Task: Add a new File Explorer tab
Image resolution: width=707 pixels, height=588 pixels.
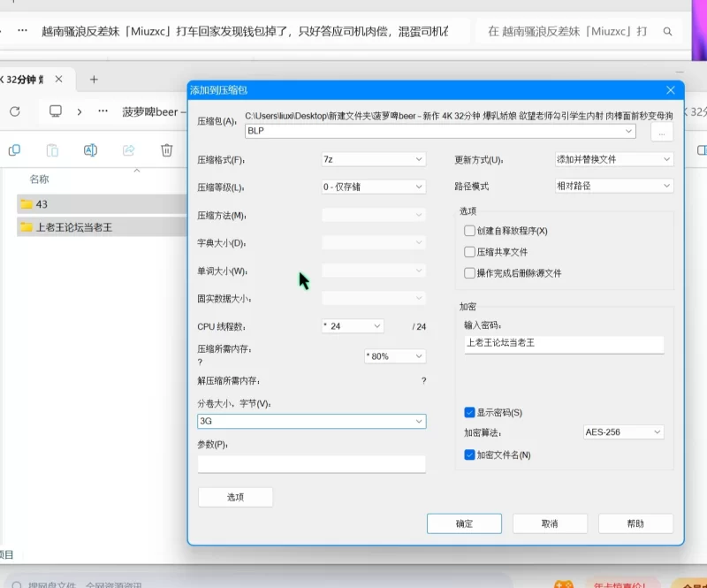Action: pyautogui.click(x=94, y=80)
